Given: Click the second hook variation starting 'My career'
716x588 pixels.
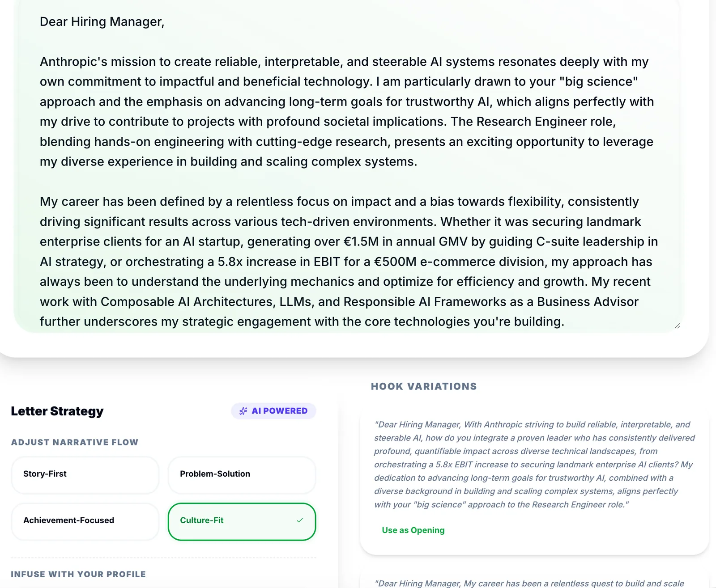Looking at the screenshot, I should click(x=529, y=583).
